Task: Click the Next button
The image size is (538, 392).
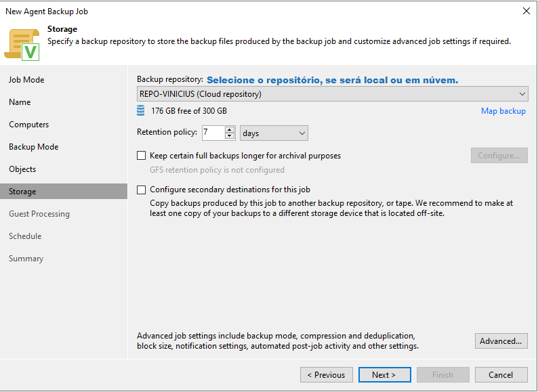Action: (x=385, y=375)
